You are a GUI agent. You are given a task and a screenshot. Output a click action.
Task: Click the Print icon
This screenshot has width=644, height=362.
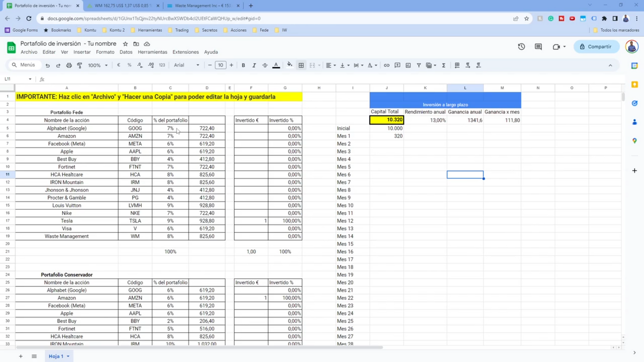pyautogui.click(x=69, y=65)
